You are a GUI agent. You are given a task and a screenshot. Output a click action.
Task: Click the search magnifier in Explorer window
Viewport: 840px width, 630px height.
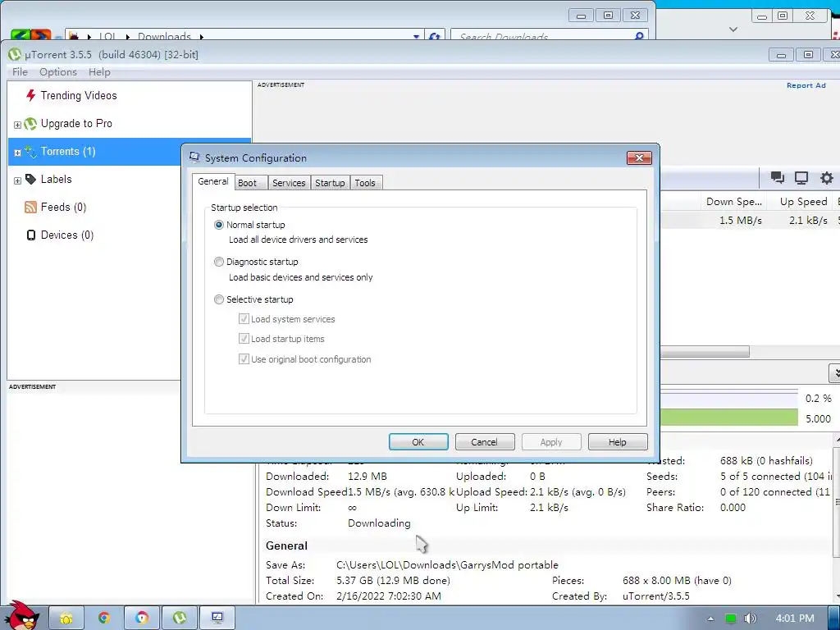(638, 36)
